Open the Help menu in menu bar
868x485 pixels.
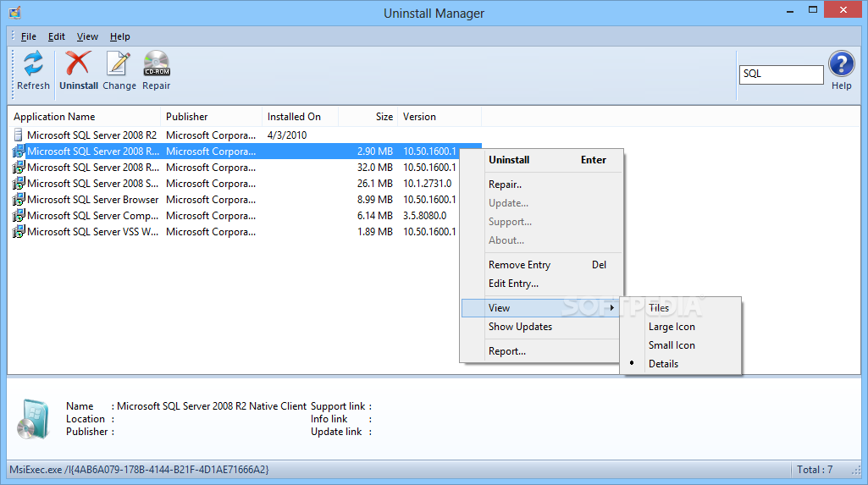pos(119,36)
